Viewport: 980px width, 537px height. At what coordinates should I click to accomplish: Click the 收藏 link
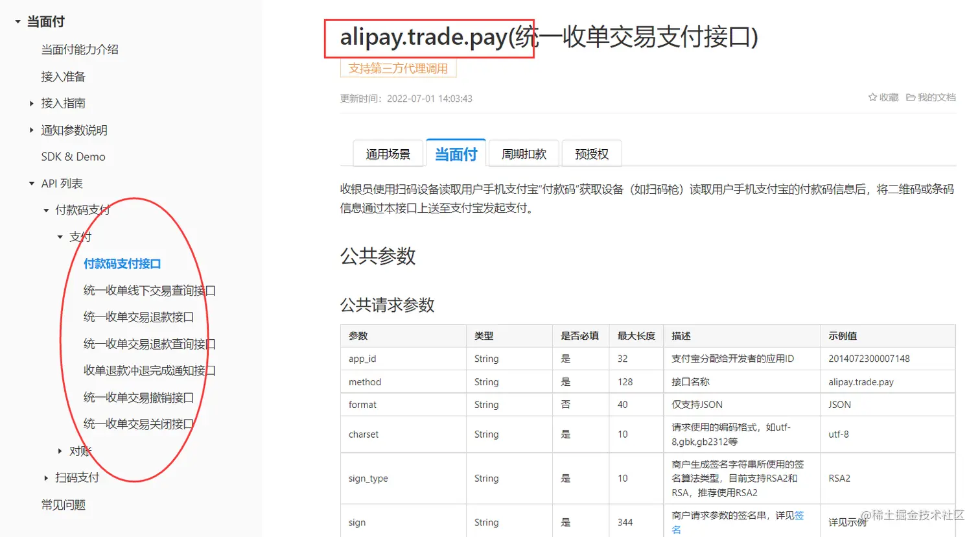click(889, 97)
